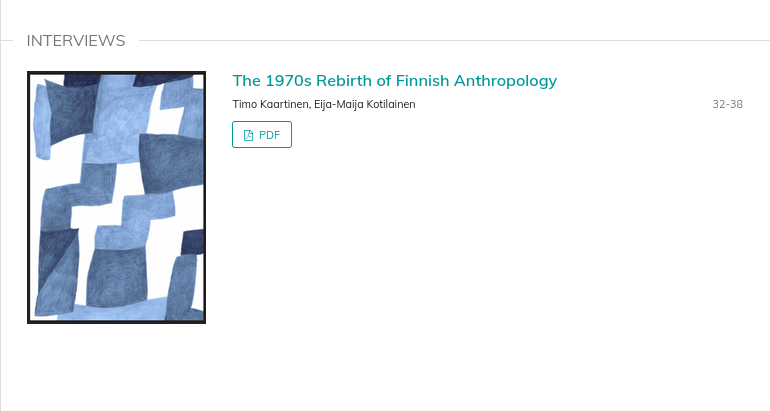This screenshot has height=411, width=770.
Task: Click the PDF document icon inside the button
Action: tap(248, 135)
